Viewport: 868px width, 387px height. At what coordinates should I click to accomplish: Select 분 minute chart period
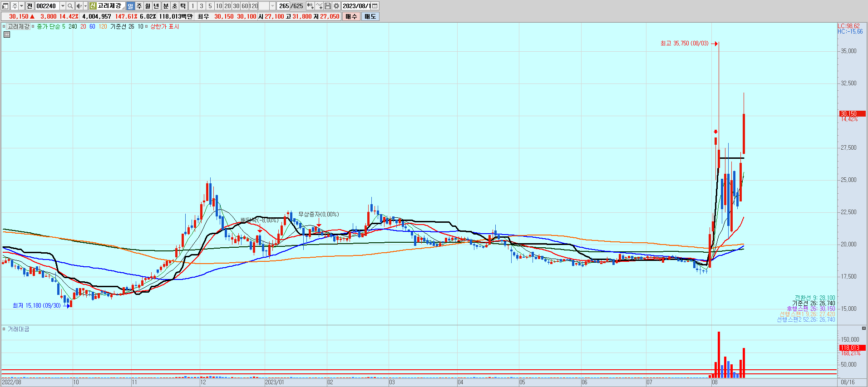point(166,6)
